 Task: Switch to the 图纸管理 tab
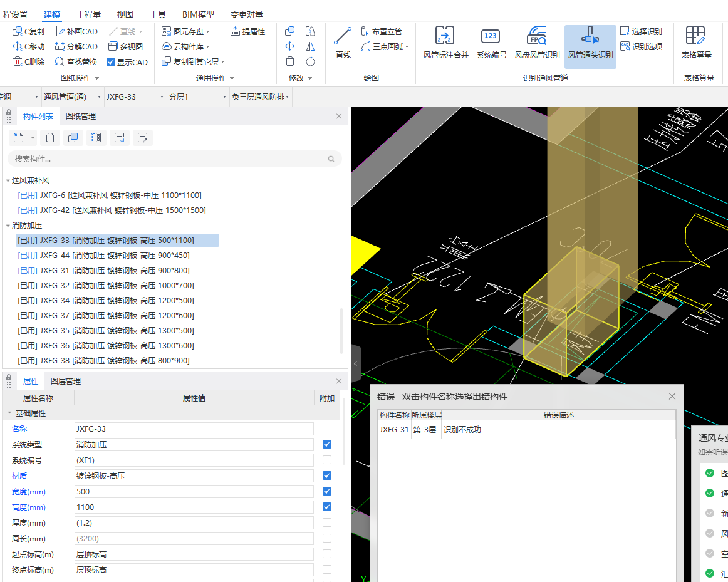click(81, 116)
